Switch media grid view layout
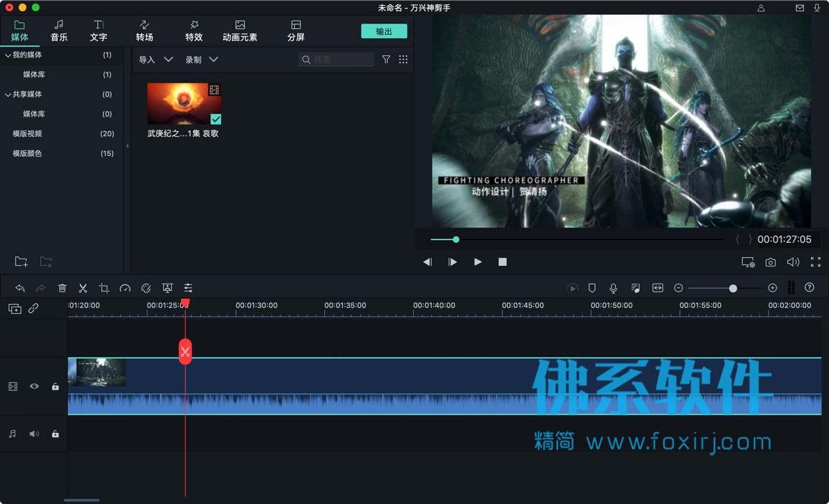 pos(403,59)
